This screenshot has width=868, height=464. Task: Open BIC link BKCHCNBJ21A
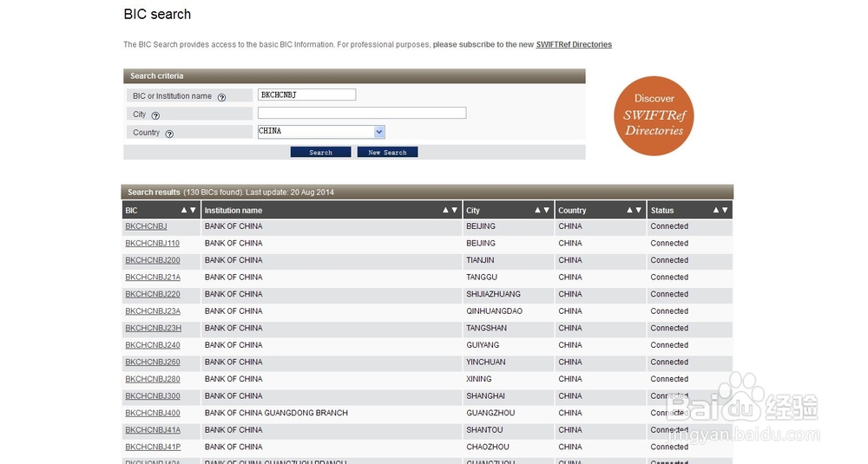153,277
